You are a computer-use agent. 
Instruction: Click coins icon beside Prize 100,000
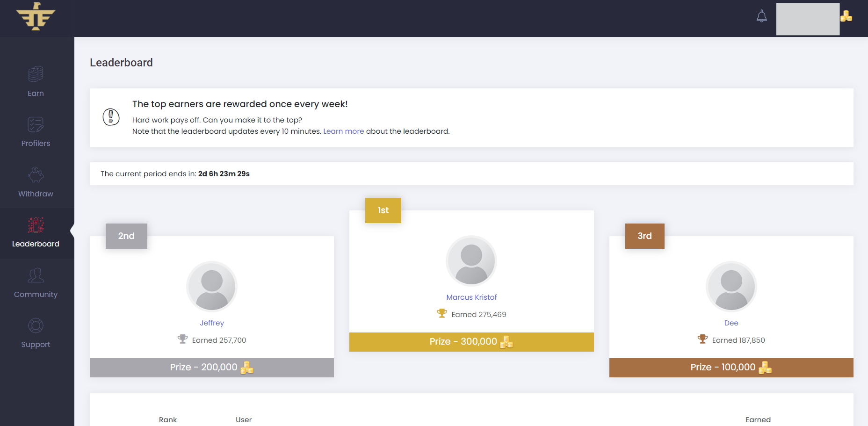pos(765,368)
